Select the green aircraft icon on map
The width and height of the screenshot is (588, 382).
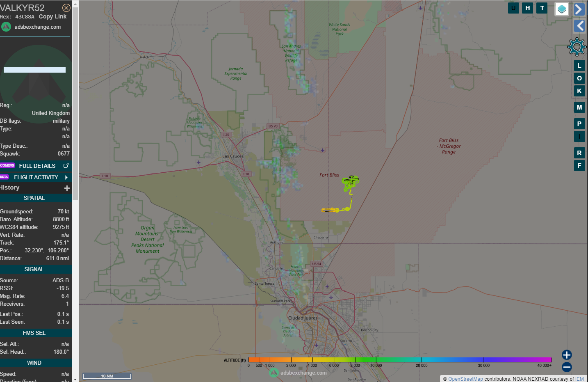click(351, 180)
